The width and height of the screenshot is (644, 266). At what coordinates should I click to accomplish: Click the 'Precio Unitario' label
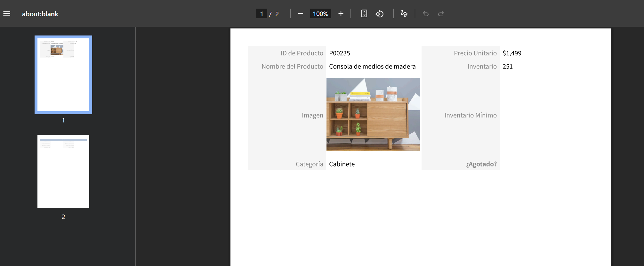click(x=475, y=53)
